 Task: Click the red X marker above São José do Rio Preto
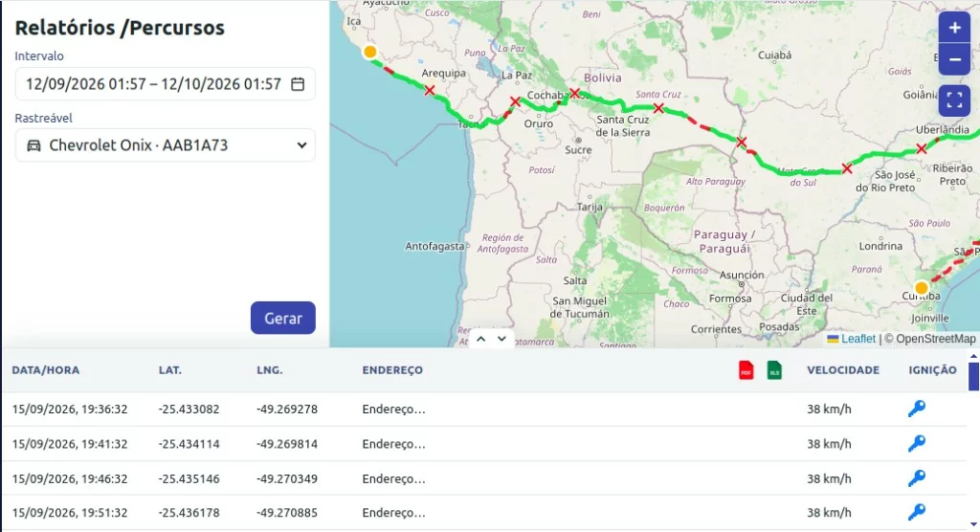pyautogui.click(x=847, y=168)
